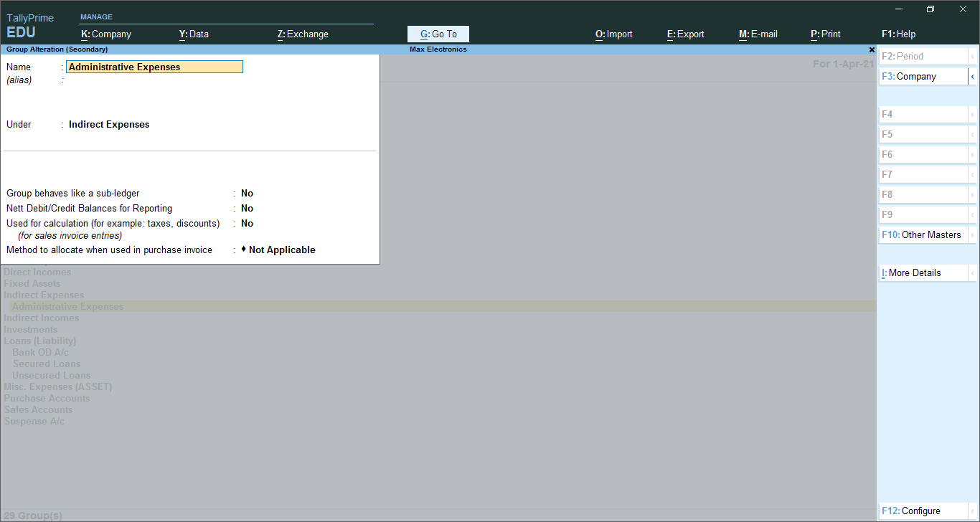Close the Group Alteration panel with X
Screen dimensions: 980x522
(872, 49)
